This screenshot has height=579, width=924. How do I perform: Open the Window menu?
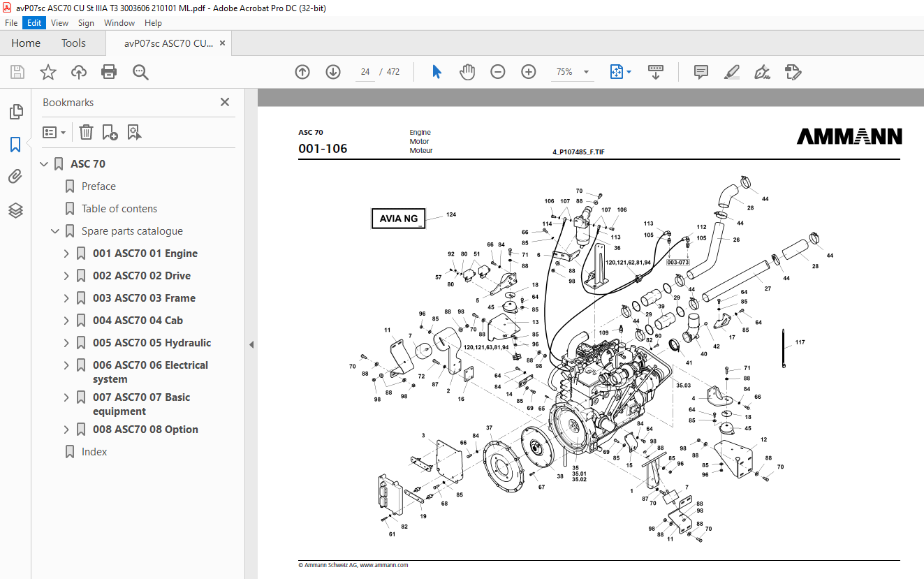(119, 23)
